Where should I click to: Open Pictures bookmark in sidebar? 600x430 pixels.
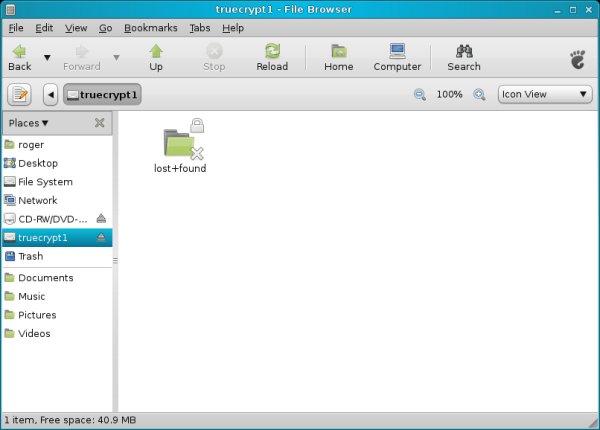tap(57, 315)
